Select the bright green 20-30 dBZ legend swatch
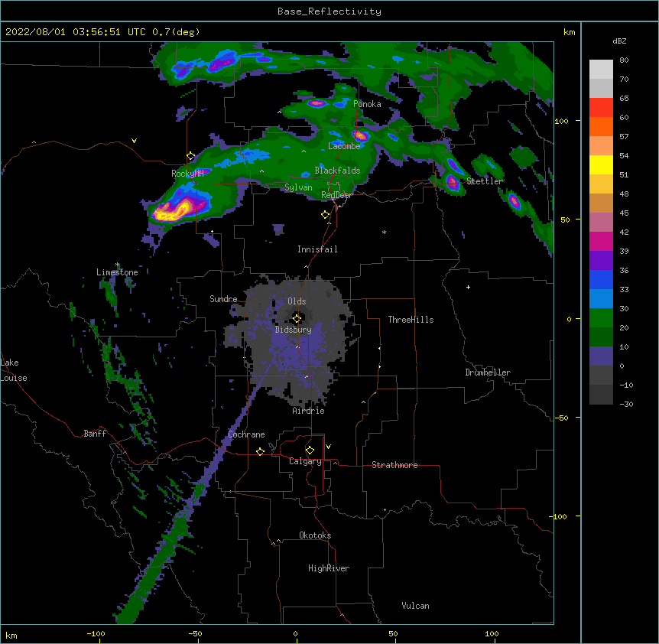The height and width of the screenshot is (644, 659). (x=601, y=318)
